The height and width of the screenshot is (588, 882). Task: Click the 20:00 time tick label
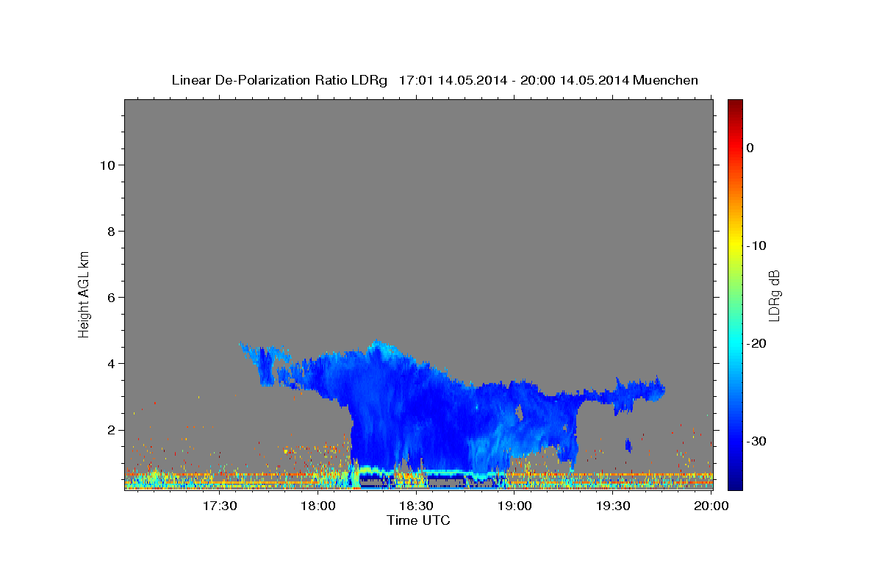click(711, 507)
